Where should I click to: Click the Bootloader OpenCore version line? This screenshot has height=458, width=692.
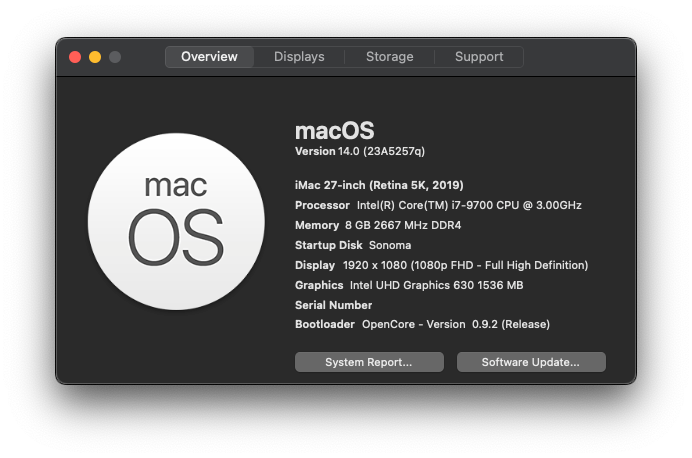pyautogui.click(x=422, y=324)
